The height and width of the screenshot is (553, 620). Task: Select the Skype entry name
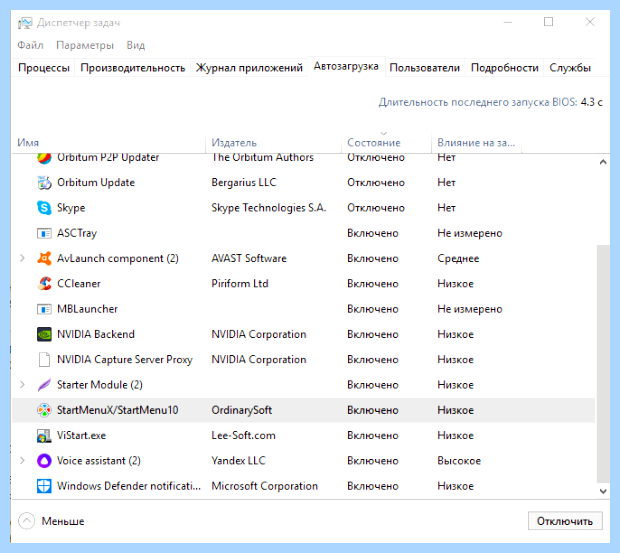pyautogui.click(x=71, y=208)
